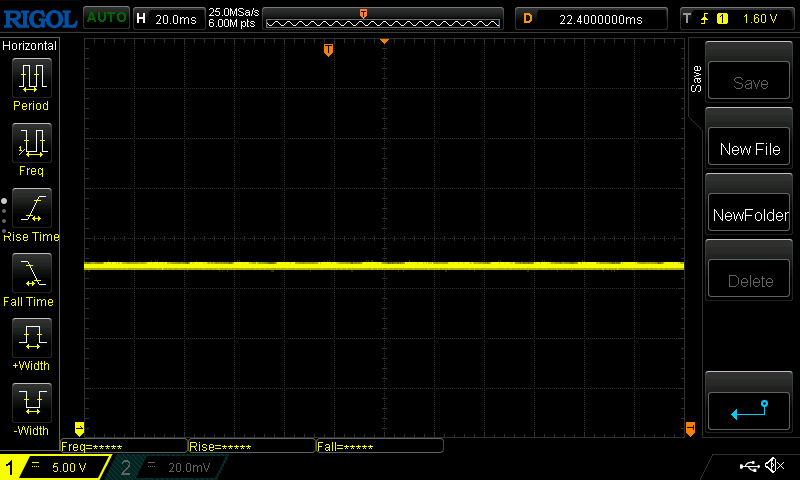The width and height of the screenshot is (800, 480).
Task: Select the Horizontal menu header
Action: pyautogui.click(x=30, y=46)
